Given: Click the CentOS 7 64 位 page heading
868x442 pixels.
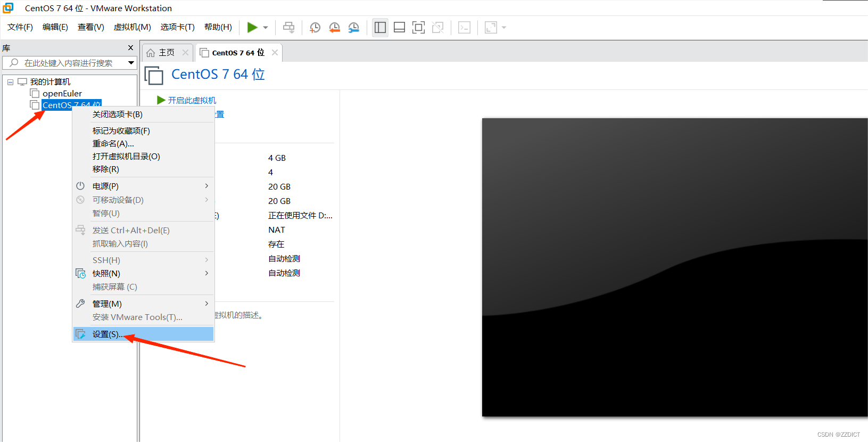Looking at the screenshot, I should tap(218, 75).
